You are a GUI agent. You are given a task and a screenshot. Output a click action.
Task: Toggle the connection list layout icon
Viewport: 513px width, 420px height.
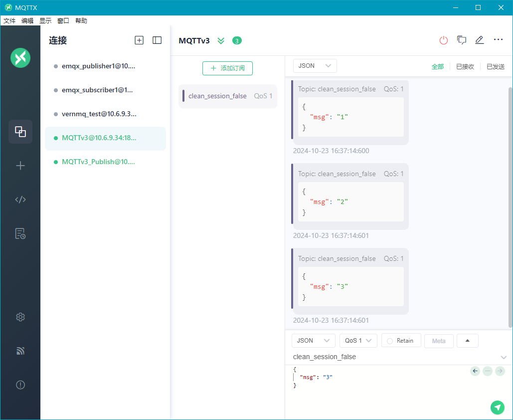point(157,40)
